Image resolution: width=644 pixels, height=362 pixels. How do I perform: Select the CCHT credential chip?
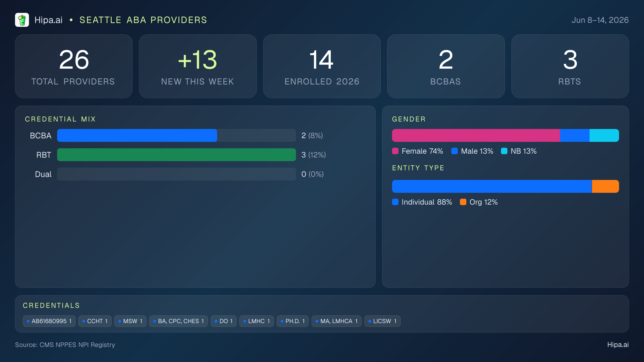[95, 321]
